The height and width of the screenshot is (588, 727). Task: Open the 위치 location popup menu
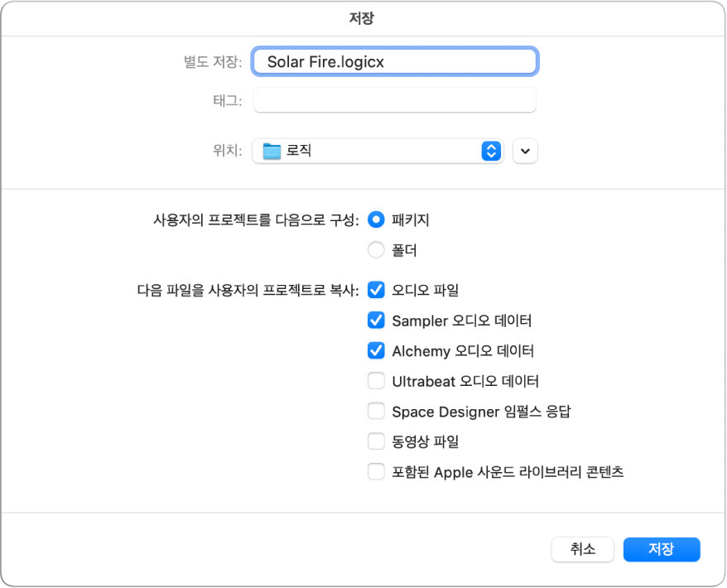coord(491,151)
